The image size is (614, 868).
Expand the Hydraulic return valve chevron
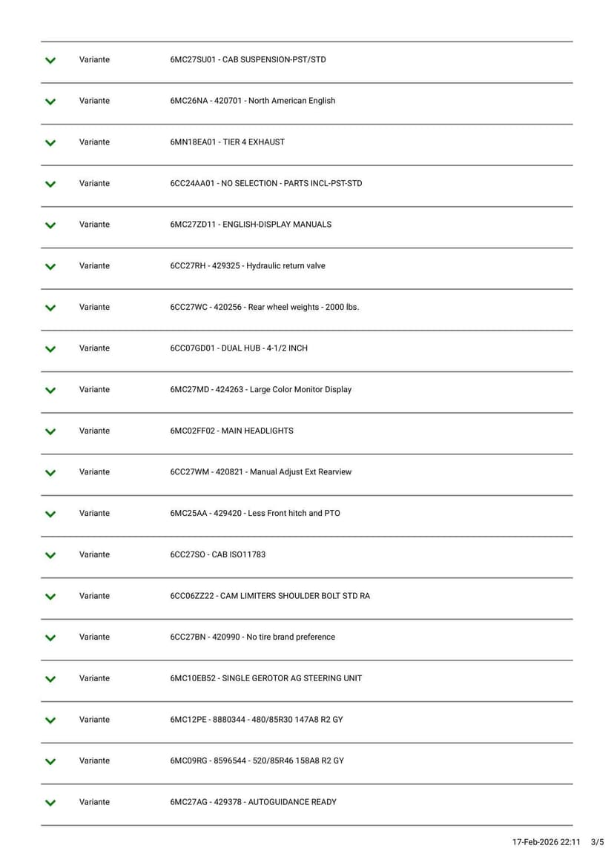(x=50, y=266)
